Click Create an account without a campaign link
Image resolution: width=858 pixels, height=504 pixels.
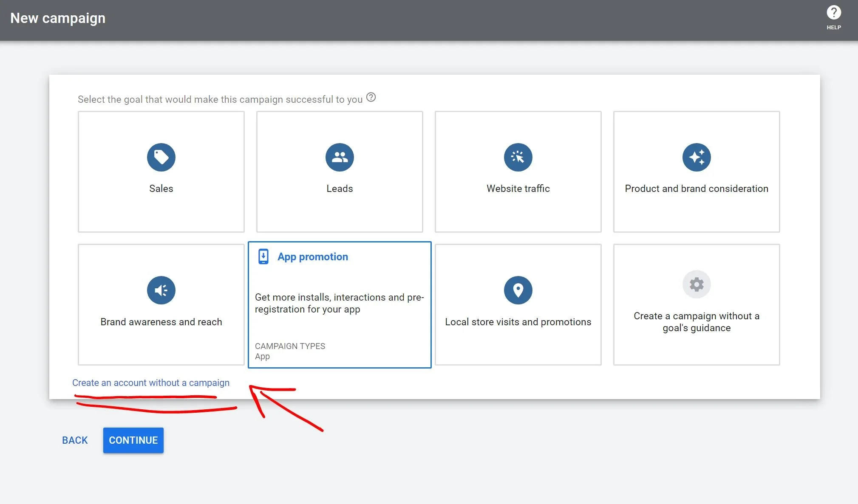150,383
